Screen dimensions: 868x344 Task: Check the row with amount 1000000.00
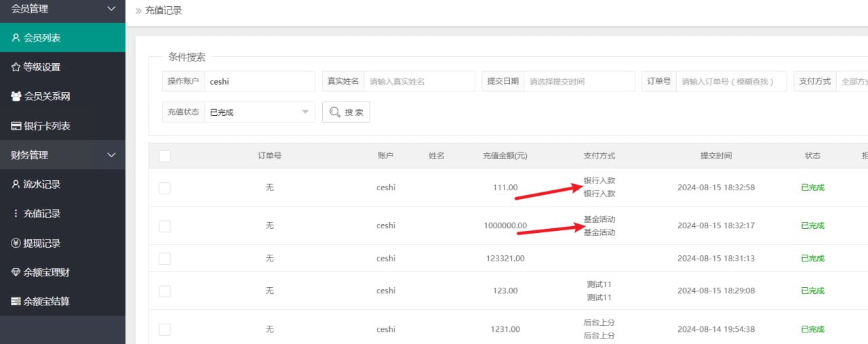tap(165, 226)
